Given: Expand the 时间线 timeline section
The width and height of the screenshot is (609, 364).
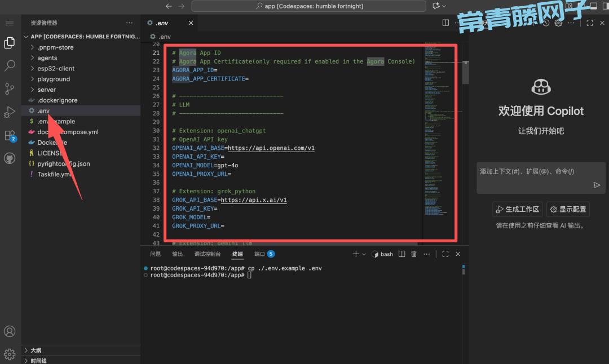Looking at the screenshot, I should 81,361.
